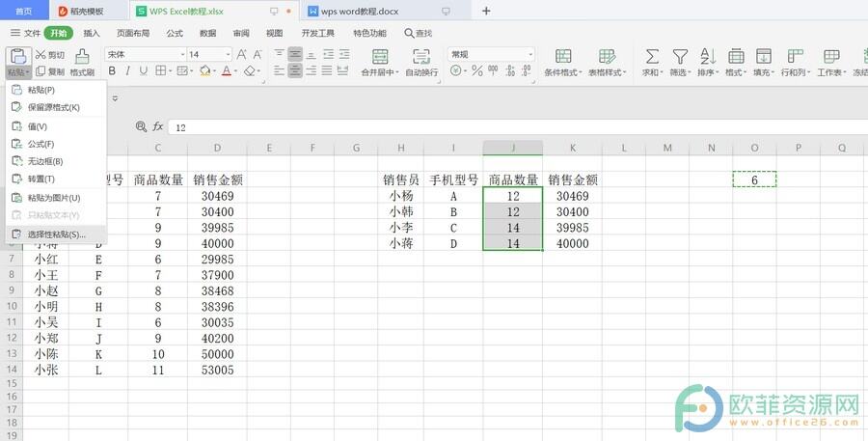The height and width of the screenshot is (441, 868).
Task: Select the Format Painter (格式刷) brush
Action: coord(82,63)
